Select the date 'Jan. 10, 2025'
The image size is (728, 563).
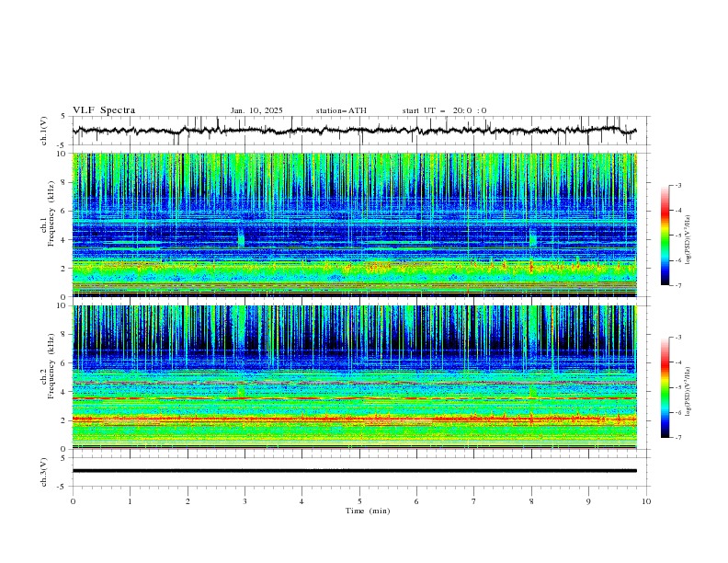256,110
